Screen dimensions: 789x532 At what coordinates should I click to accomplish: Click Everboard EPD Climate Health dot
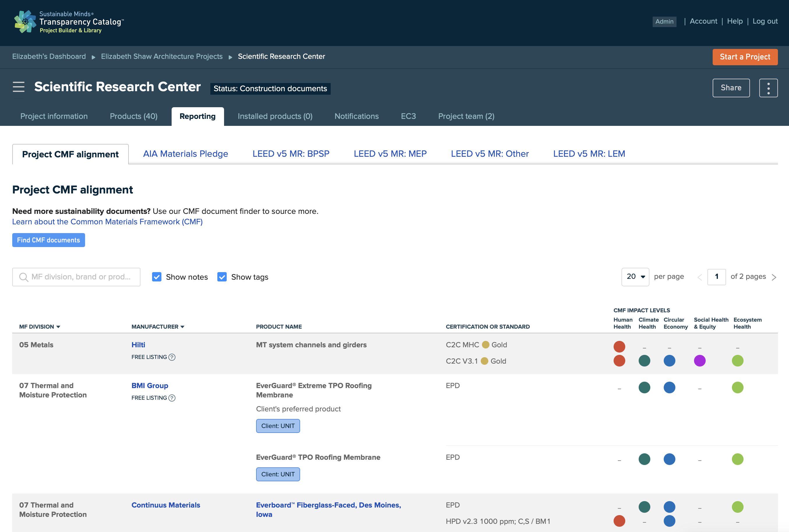[644, 507]
